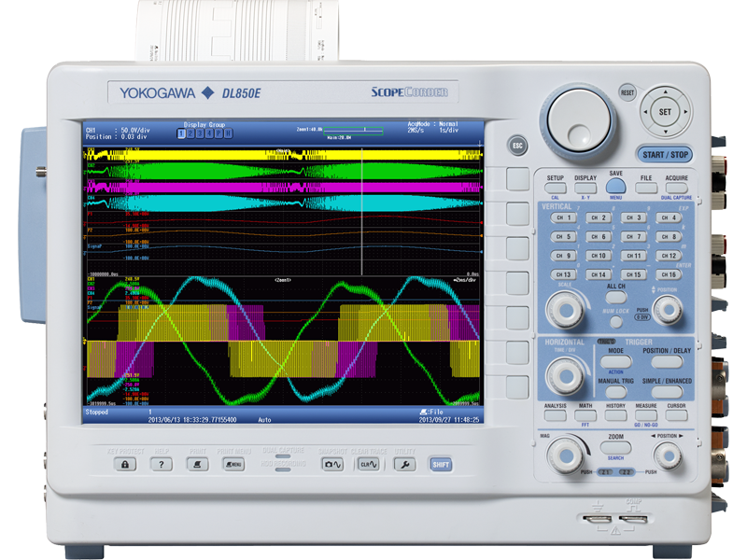Switch to Display Group tab 2
This screenshot has width=747, height=560.
190,133
